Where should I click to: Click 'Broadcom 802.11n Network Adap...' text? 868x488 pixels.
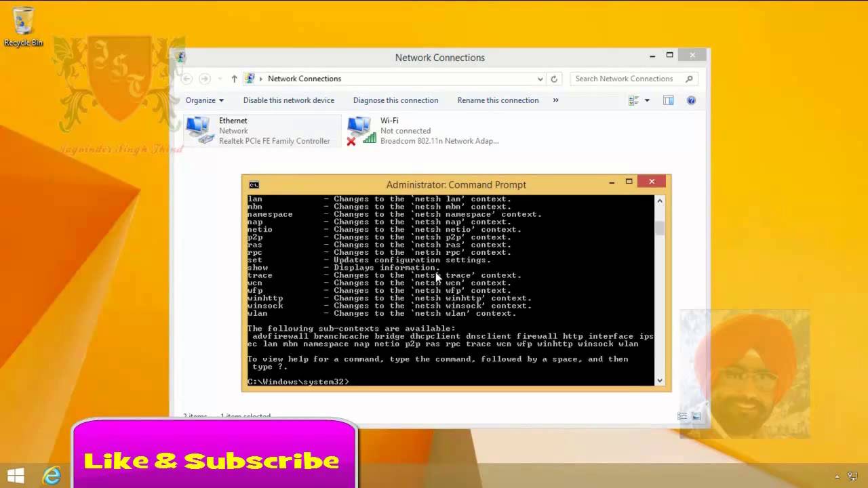[x=439, y=141]
